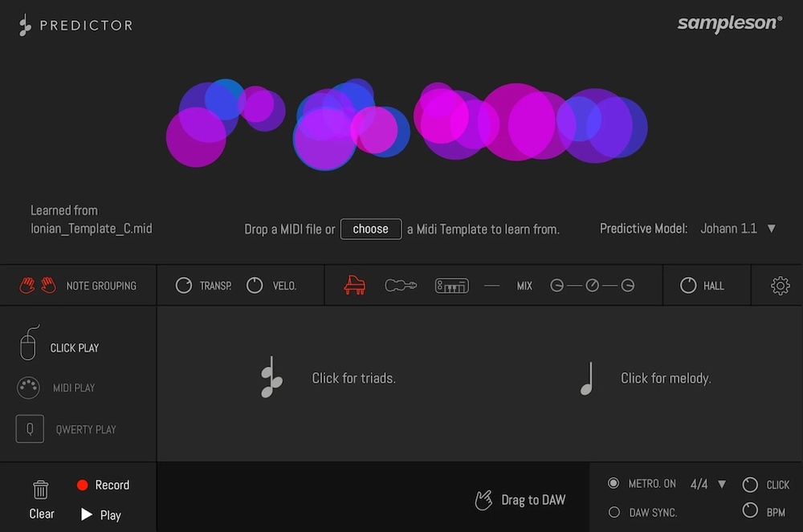Click the NOTE GROUPING label
Screen dimensions: 803x532
point(101,286)
